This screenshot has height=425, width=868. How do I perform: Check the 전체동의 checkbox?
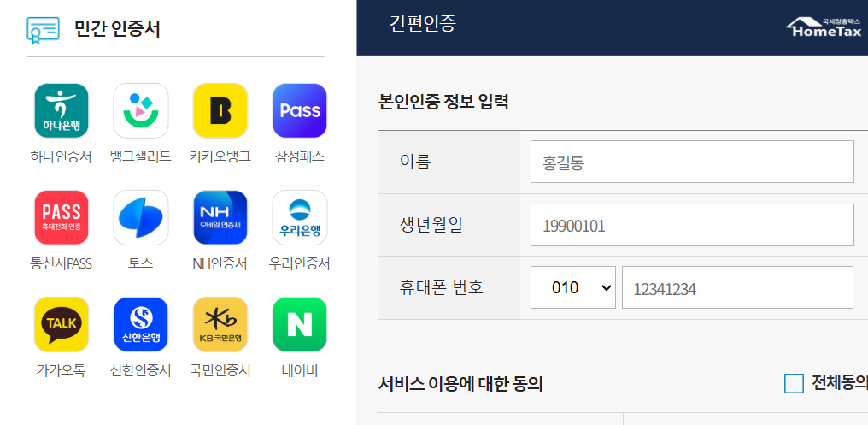(794, 383)
